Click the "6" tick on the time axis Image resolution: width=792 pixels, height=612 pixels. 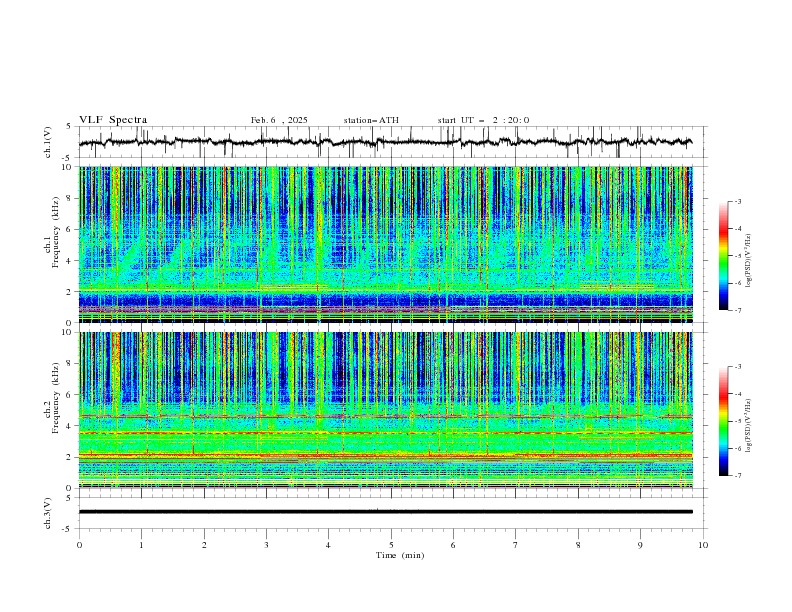coord(453,545)
